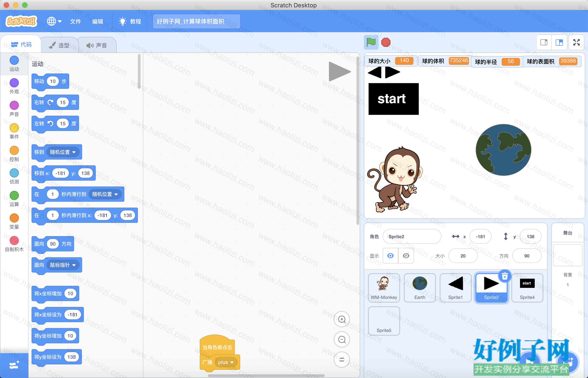588x378 pixels.
Task: Open 秒内滑行到 随机位置 dropdown
Action: [x=105, y=194]
